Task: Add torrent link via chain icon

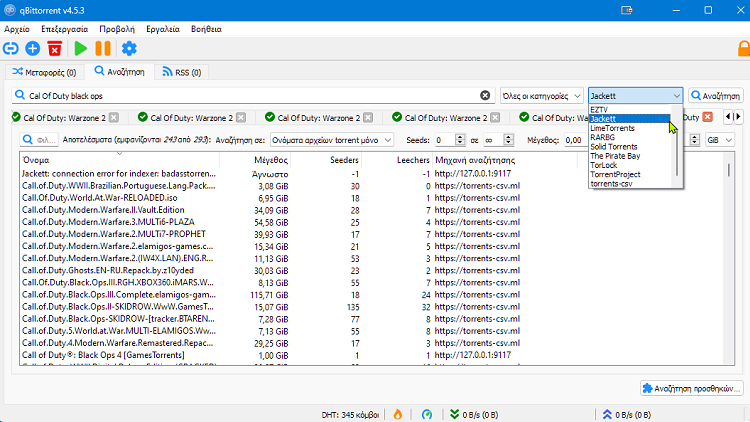Action: click(x=11, y=48)
